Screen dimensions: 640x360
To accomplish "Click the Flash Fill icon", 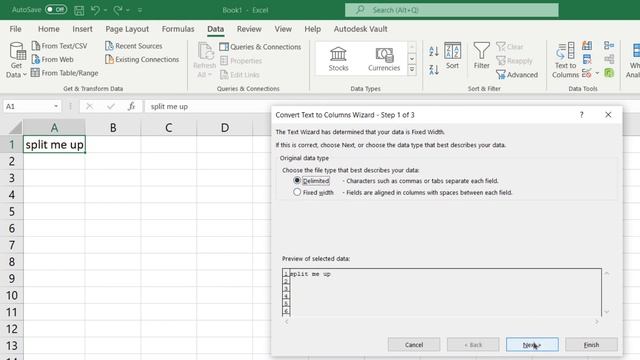I will 587,45.
